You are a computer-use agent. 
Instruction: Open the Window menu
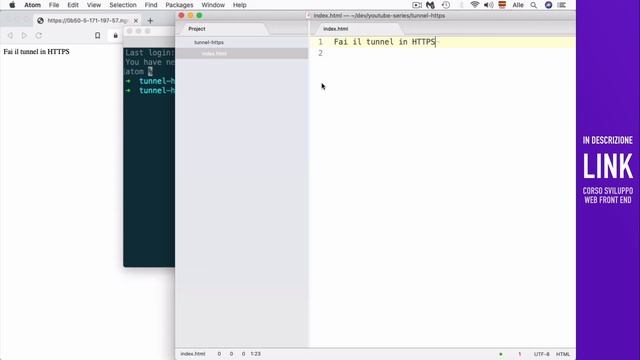[x=213, y=5]
